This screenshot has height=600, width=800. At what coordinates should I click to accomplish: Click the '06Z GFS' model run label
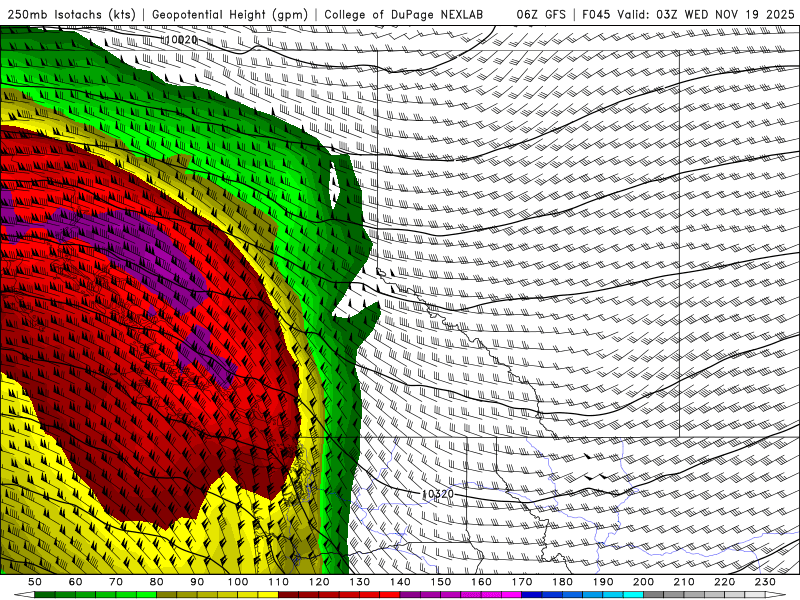(x=541, y=14)
